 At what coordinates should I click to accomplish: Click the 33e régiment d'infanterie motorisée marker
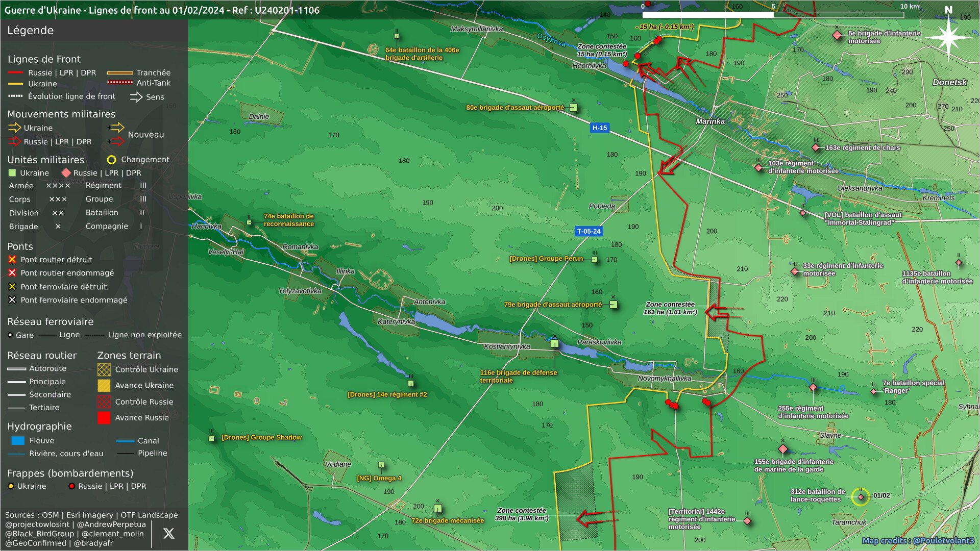click(x=795, y=271)
